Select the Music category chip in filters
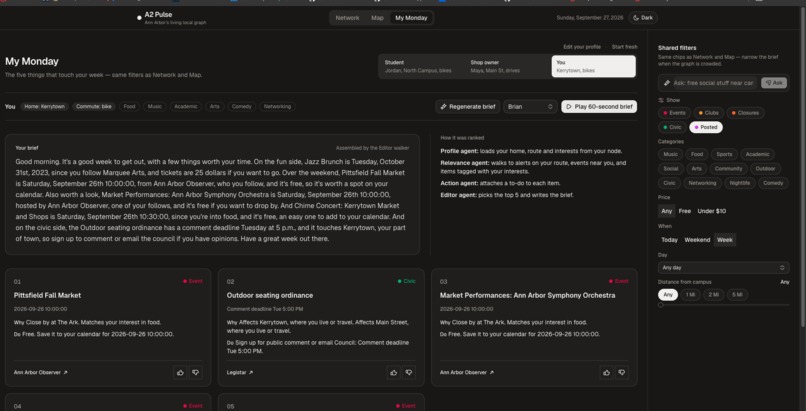The image size is (806, 411). (670, 154)
